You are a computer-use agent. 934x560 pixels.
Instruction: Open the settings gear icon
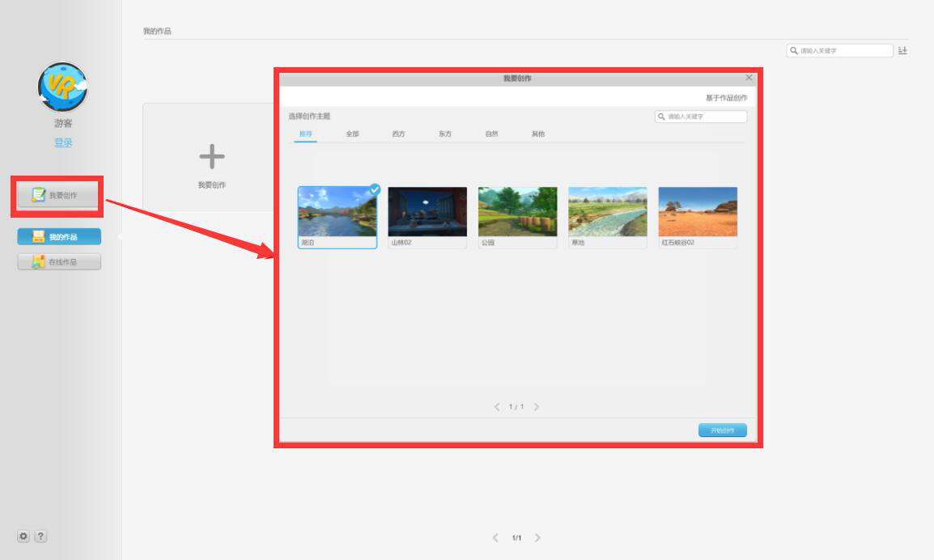[23, 537]
